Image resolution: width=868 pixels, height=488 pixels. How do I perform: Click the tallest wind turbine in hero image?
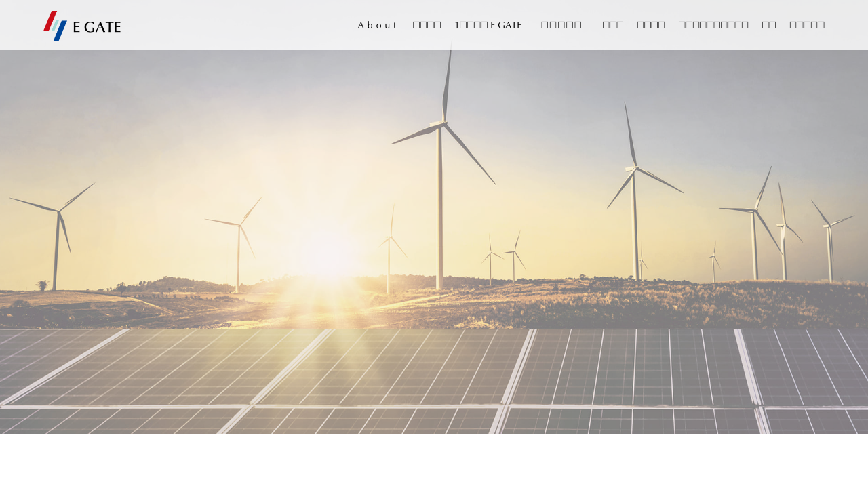[441, 169]
